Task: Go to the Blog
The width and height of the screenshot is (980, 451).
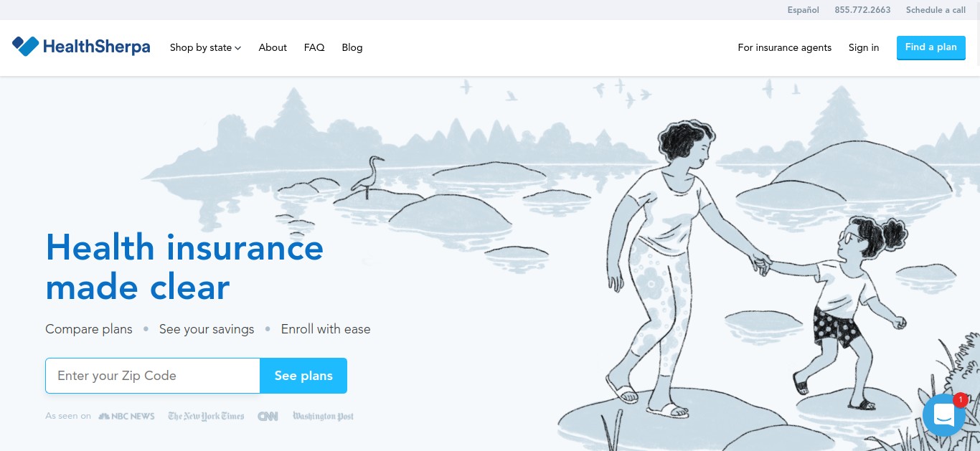Action: click(x=352, y=47)
